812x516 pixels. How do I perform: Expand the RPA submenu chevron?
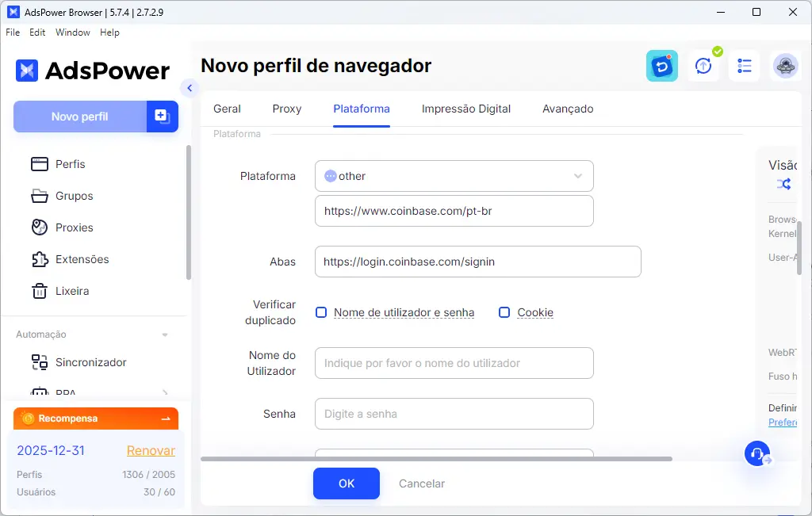tap(165, 393)
